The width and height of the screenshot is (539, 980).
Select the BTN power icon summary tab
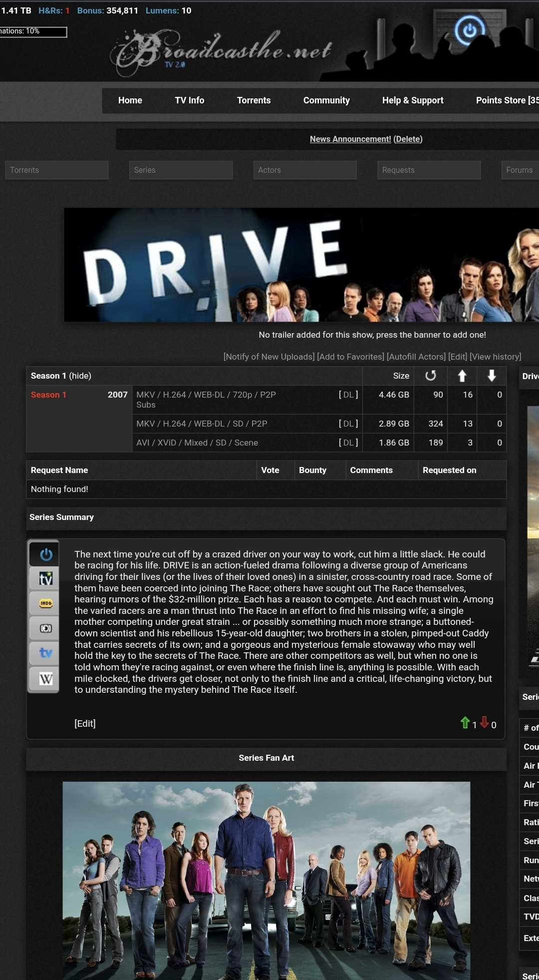tap(45, 554)
